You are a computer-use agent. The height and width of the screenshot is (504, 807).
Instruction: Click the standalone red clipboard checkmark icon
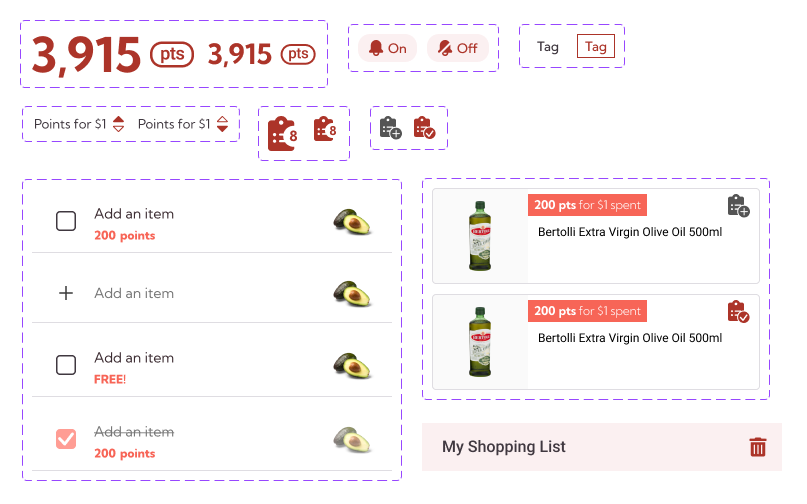pos(424,128)
